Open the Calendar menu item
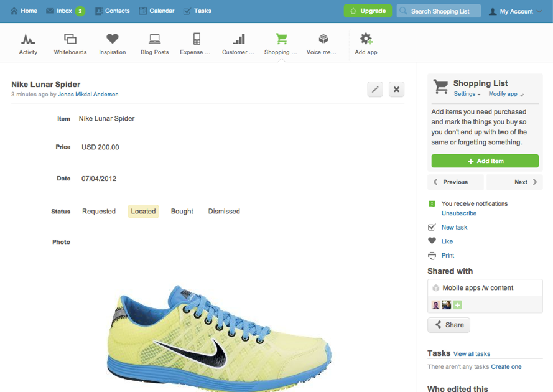This screenshot has width=553, height=392. click(156, 11)
